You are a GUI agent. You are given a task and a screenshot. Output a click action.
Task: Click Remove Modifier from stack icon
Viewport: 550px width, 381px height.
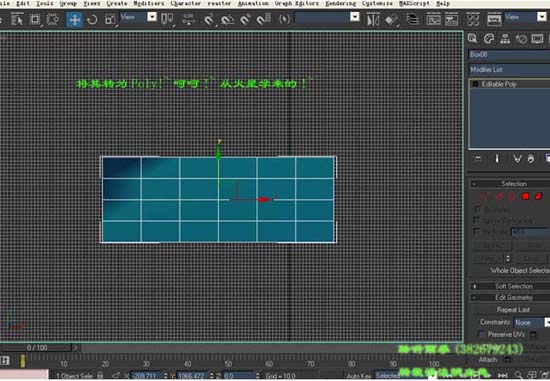531,159
